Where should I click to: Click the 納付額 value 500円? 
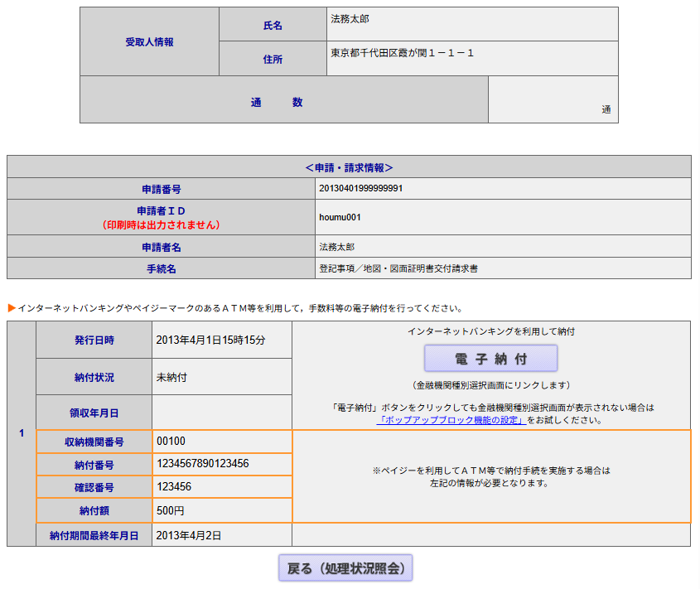pyautogui.click(x=172, y=509)
